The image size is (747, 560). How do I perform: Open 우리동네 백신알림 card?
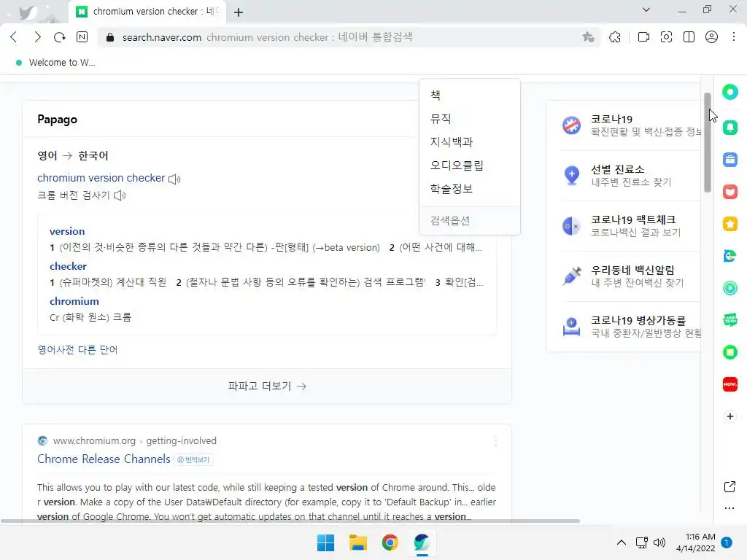pyautogui.click(x=631, y=276)
